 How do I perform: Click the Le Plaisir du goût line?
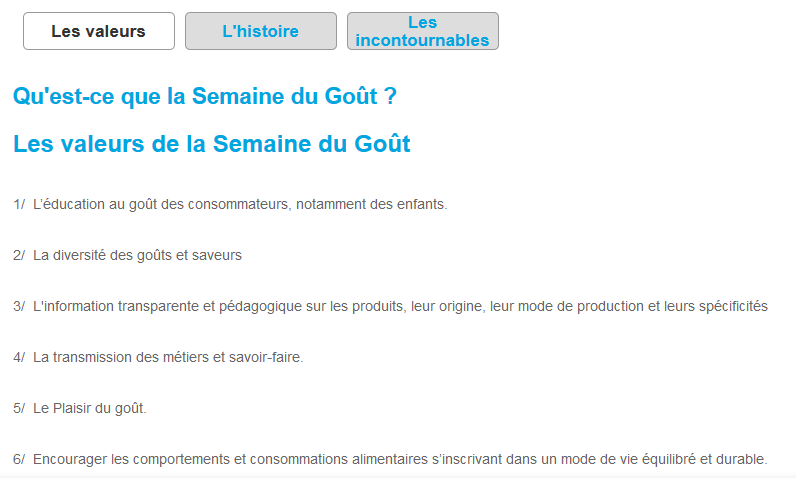pyautogui.click(x=90, y=408)
